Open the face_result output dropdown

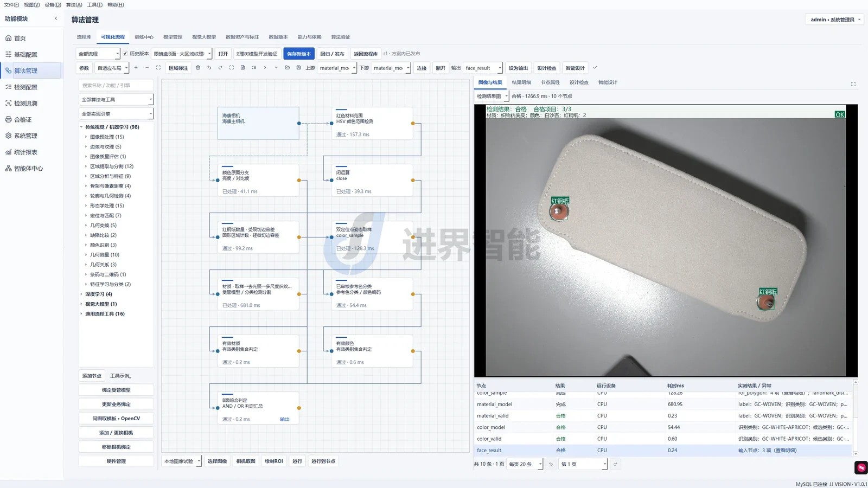[483, 68]
